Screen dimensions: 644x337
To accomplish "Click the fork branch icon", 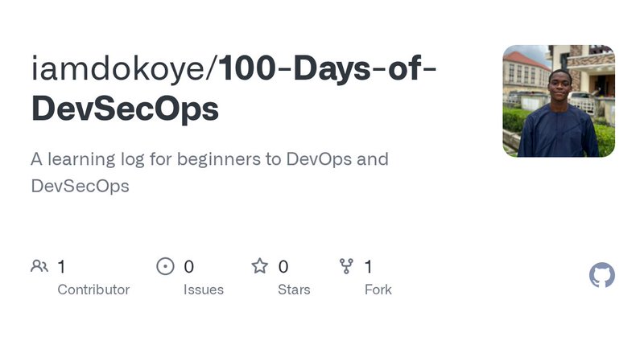I will point(346,266).
